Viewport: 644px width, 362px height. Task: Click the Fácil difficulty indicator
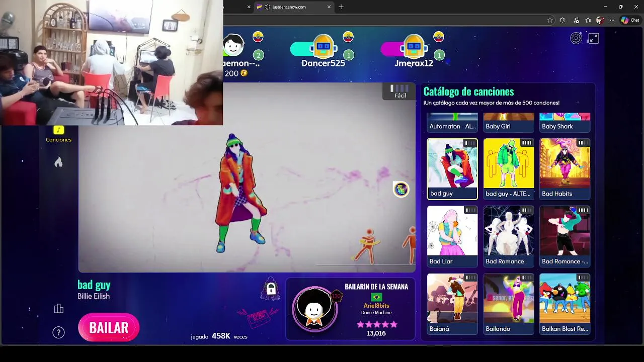pyautogui.click(x=400, y=92)
